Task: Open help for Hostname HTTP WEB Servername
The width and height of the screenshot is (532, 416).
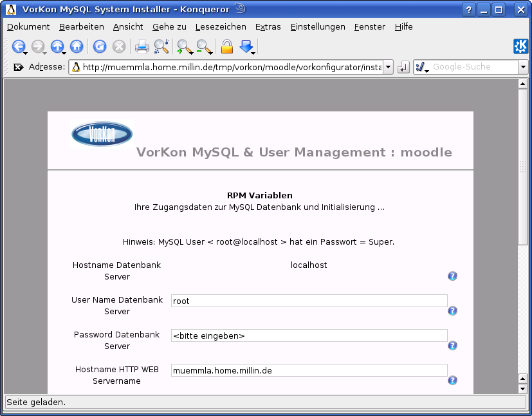Action: click(x=452, y=380)
